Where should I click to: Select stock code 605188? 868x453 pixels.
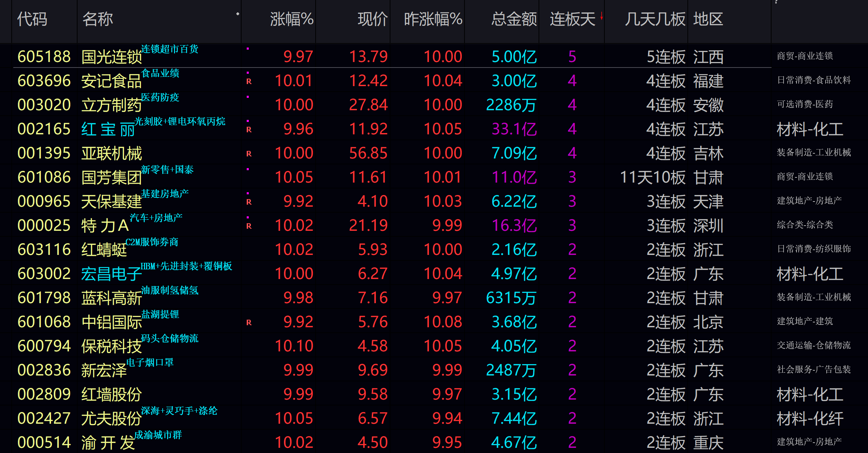point(44,56)
